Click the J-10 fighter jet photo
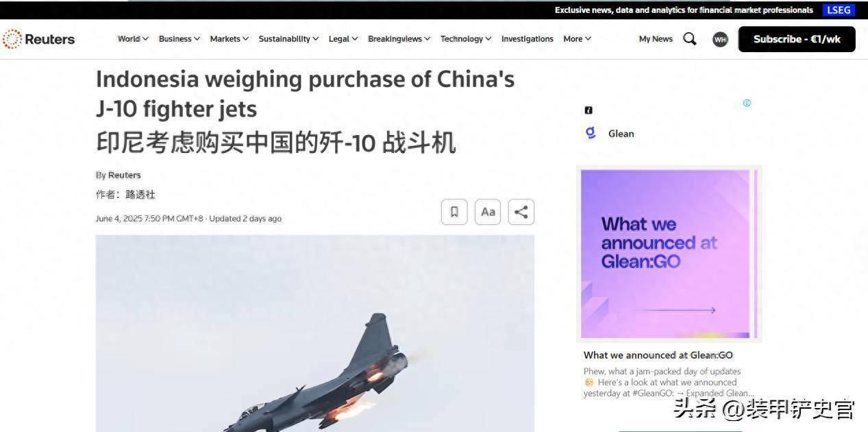The height and width of the screenshot is (432, 868). [x=315, y=333]
